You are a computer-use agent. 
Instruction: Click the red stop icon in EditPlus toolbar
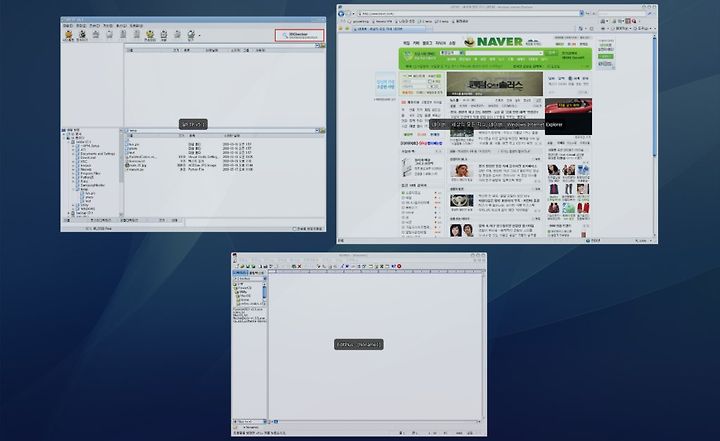coord(399,266)
